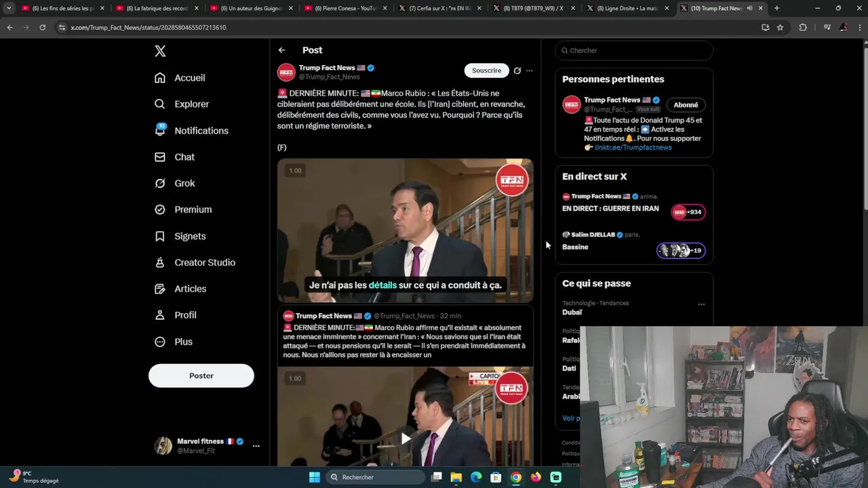Viewport: 868px width, 488px height.
Task: Open the post's three-dot options menu
Action: point(530,70)
